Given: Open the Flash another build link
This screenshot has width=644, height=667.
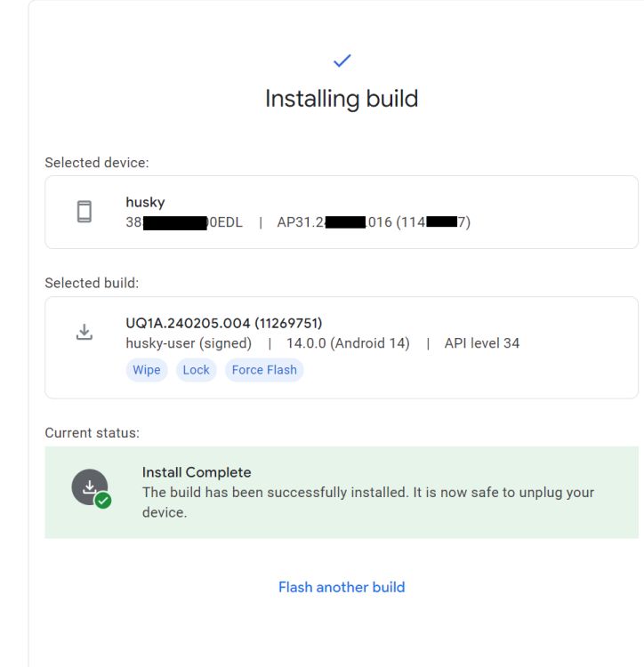Looking at the screenshot, I should [342, 587].
